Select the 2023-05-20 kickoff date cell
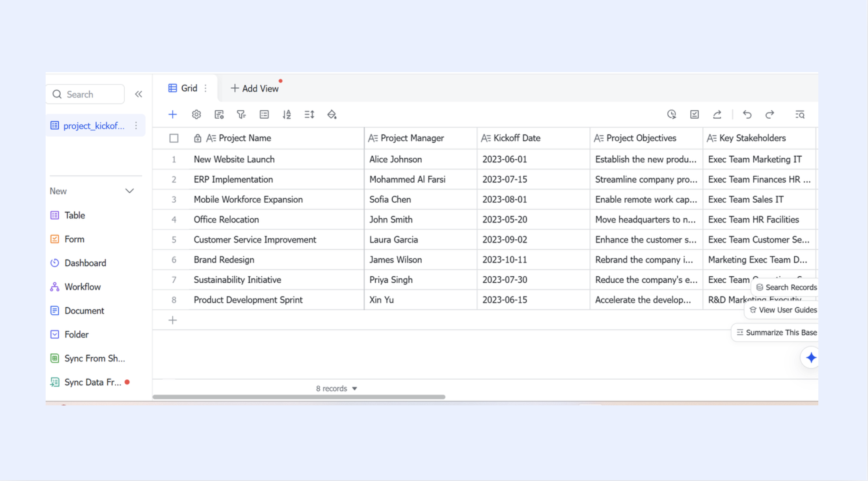The height and width of the screenshot is (481, 868). 533,220
